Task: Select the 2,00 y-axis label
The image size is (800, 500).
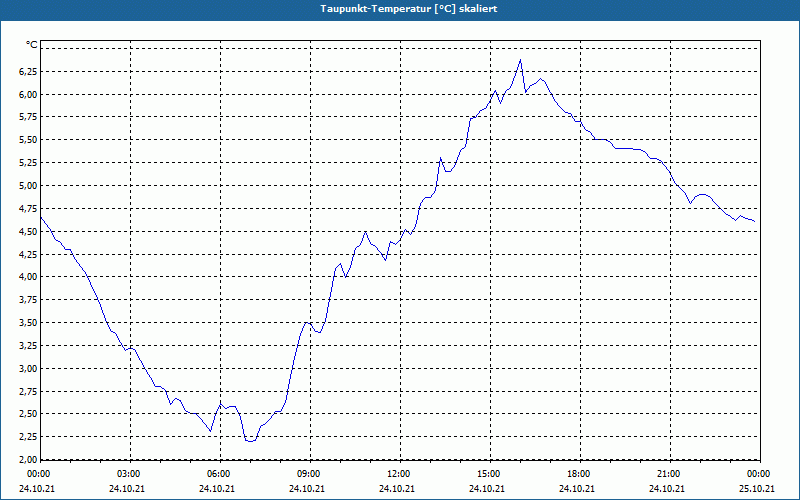Action: [29, 459]
